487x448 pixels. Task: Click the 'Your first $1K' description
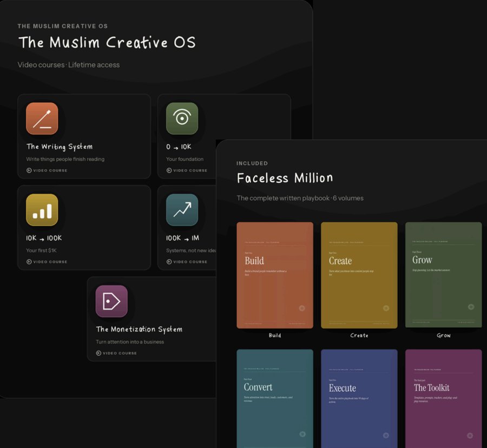click(x=41, y=250)
